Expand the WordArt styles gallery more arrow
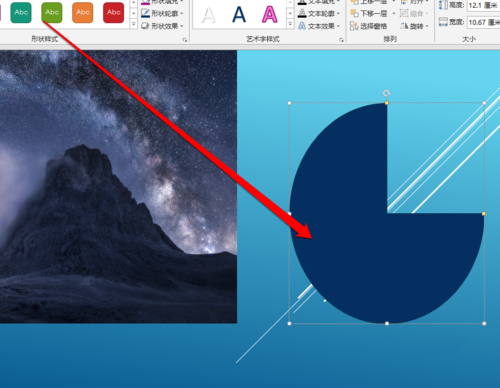 [x=290, y=24]
